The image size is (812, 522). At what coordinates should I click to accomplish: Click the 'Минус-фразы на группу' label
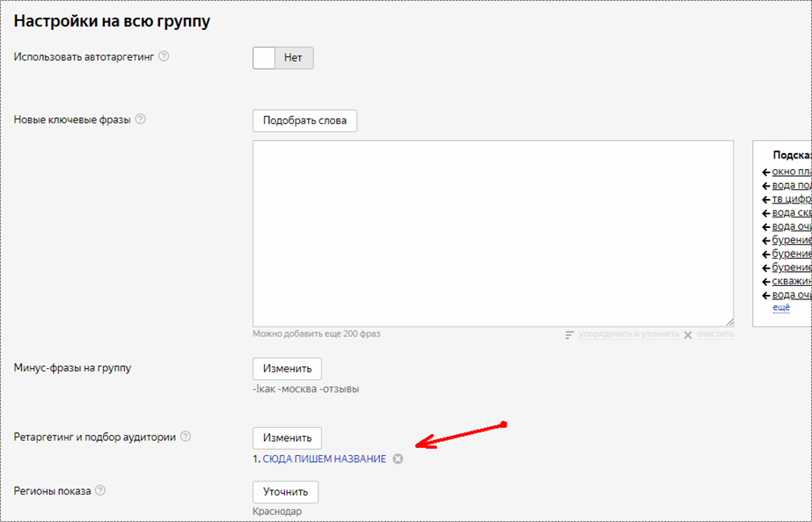tap(72, 368)
